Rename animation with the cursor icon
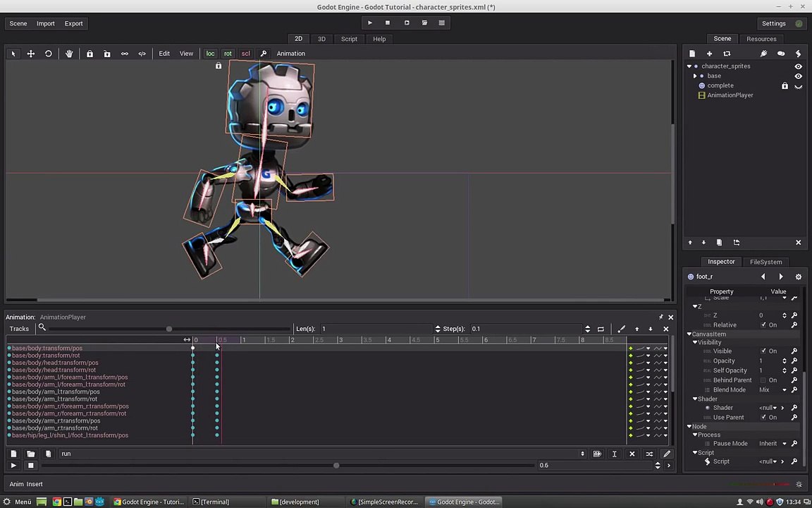 click(614, 454)
